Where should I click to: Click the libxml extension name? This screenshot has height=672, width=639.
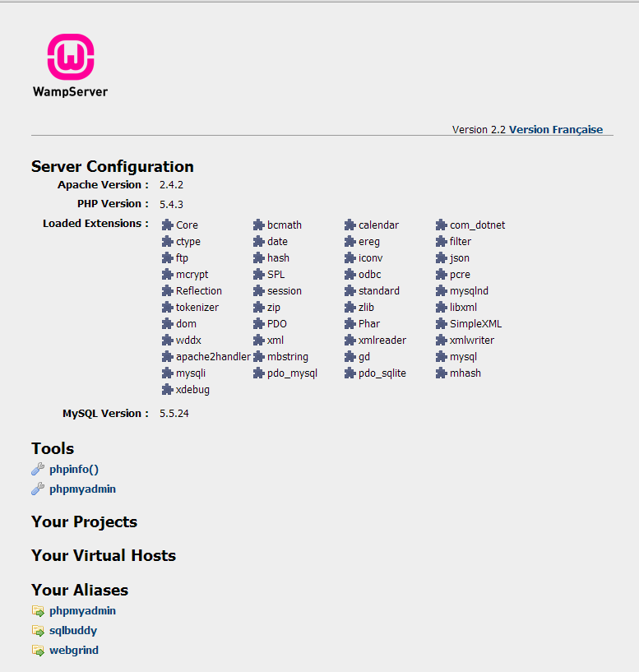point(463,308)
